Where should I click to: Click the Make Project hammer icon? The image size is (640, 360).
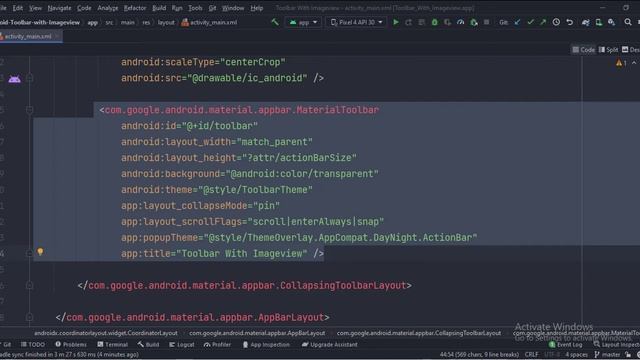[275, 22]
